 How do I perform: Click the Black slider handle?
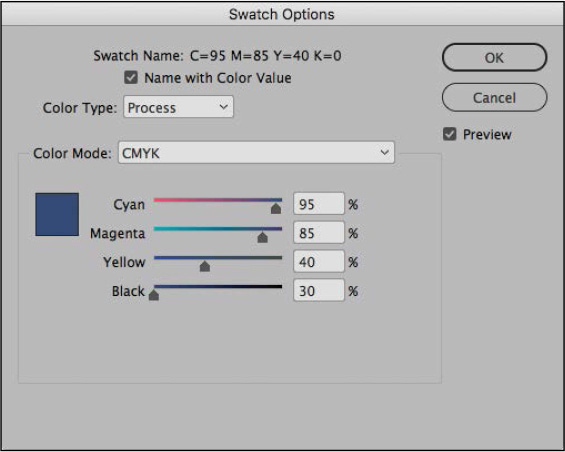click(x=154, y=295)
